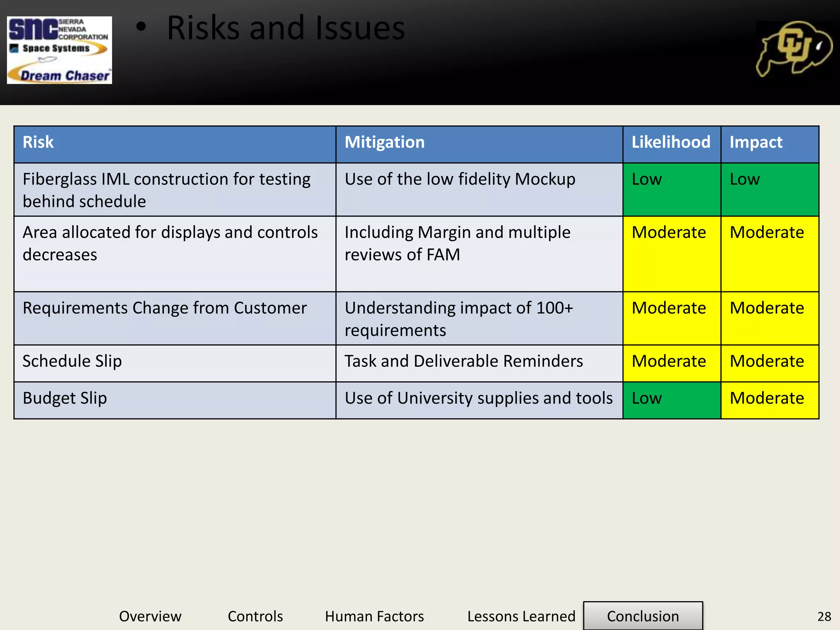Click green Low likelihood cell for Fiberglass IML
Screen dimensions: 840x630
click(671, 189)
